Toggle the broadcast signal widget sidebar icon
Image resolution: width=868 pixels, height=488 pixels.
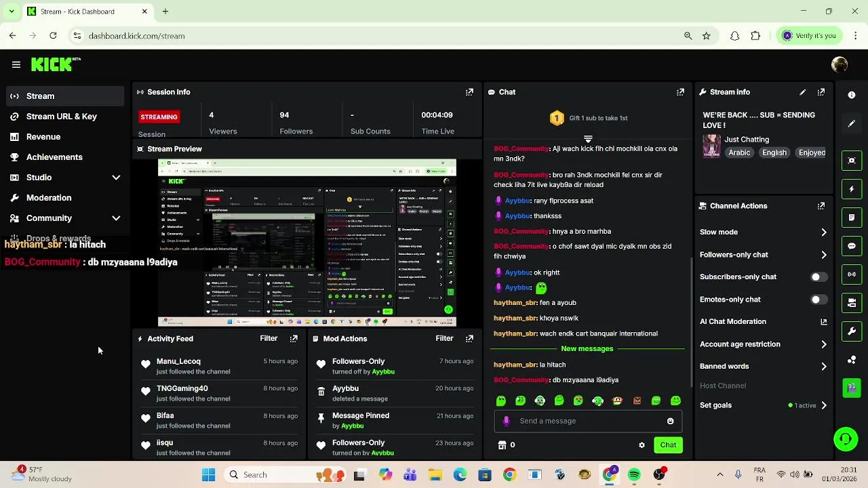852,274
